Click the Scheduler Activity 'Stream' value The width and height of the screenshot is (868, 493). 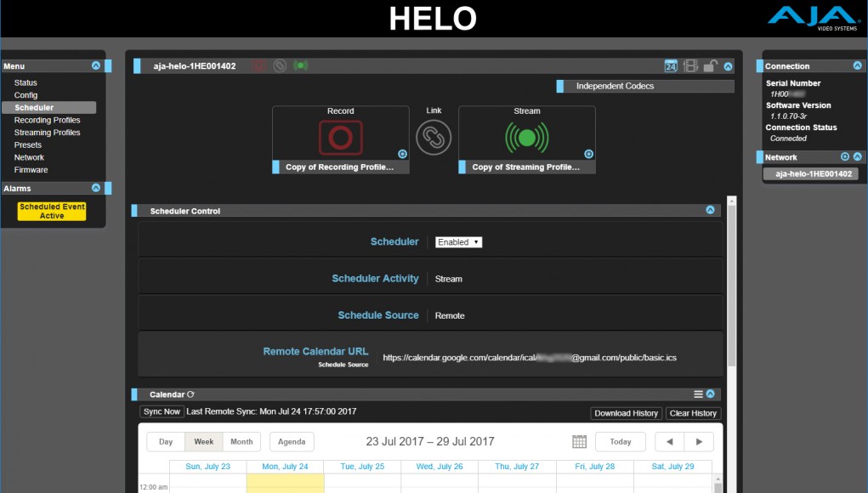pyautogui.click(x=448, y=279)
